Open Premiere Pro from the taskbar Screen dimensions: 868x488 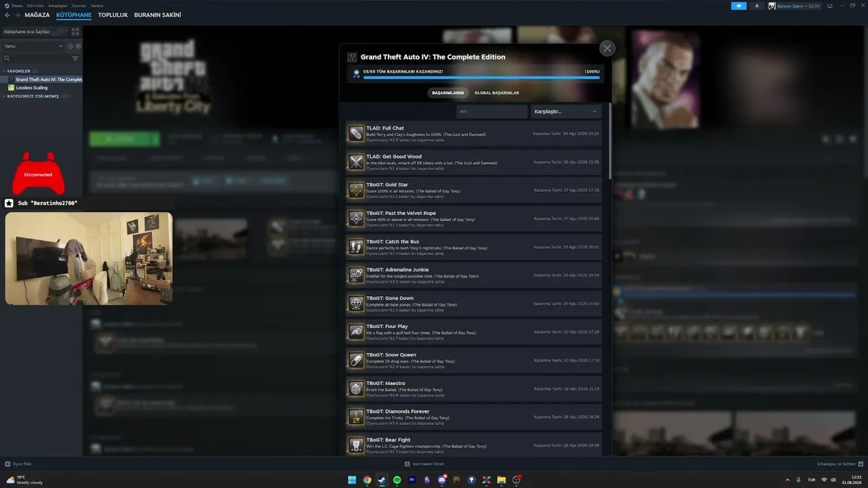412,480
